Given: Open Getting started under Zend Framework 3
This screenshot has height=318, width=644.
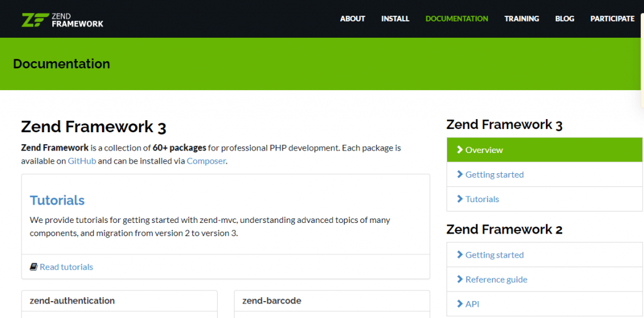Looking at the screenshot, I should [x=545, y=174].
